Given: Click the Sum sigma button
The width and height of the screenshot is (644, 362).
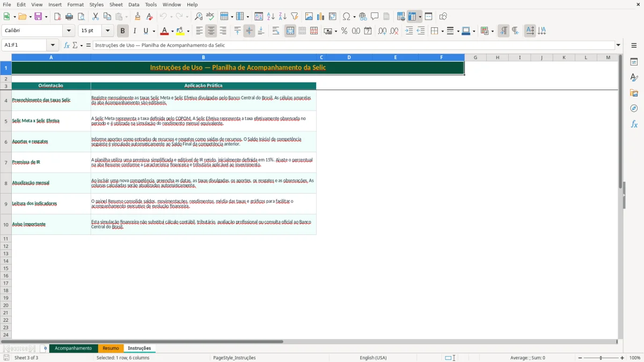Looking at the screenshot, I should click(x=75, y=46).
